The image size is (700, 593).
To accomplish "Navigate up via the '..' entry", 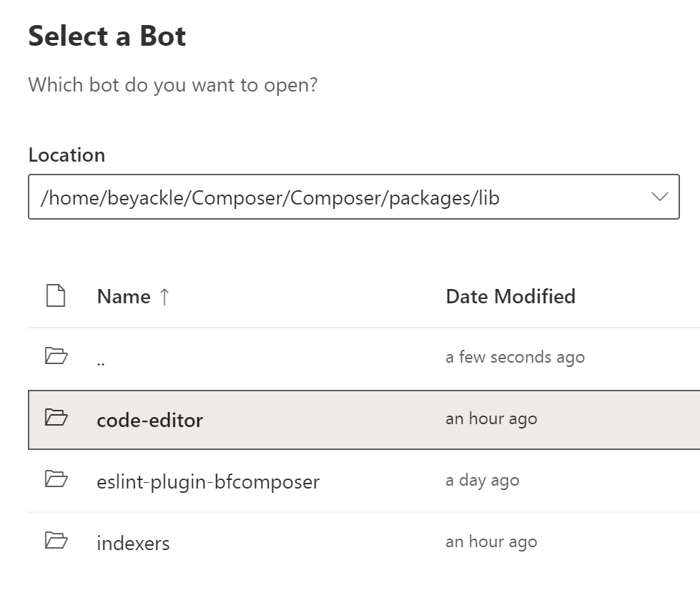I will point(101,359).
